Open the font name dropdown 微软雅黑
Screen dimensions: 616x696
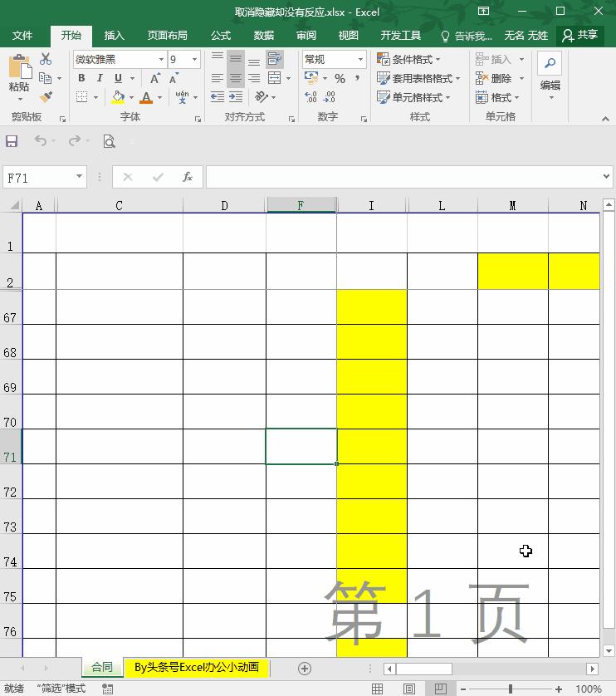tap(161, 59)
